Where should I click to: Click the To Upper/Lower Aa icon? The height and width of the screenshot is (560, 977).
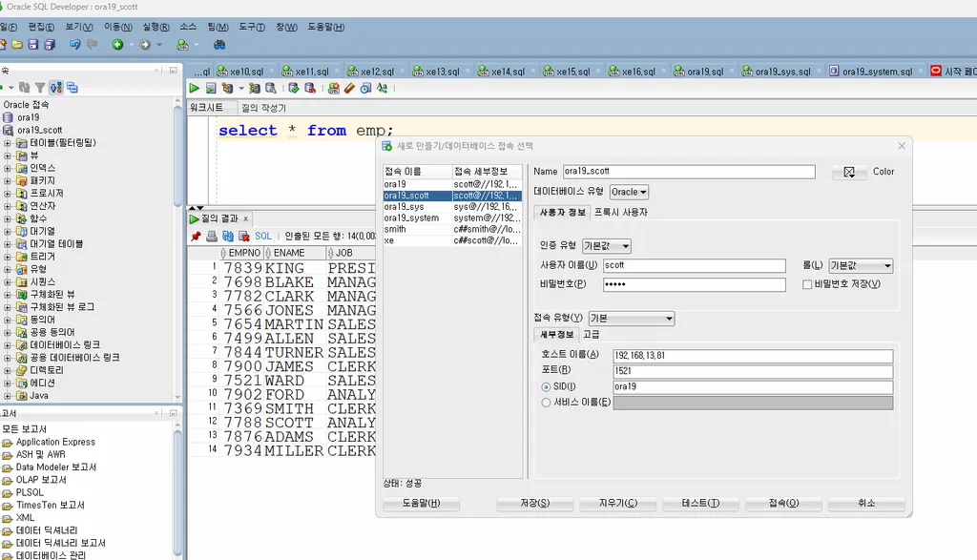[x=382, y=89]
